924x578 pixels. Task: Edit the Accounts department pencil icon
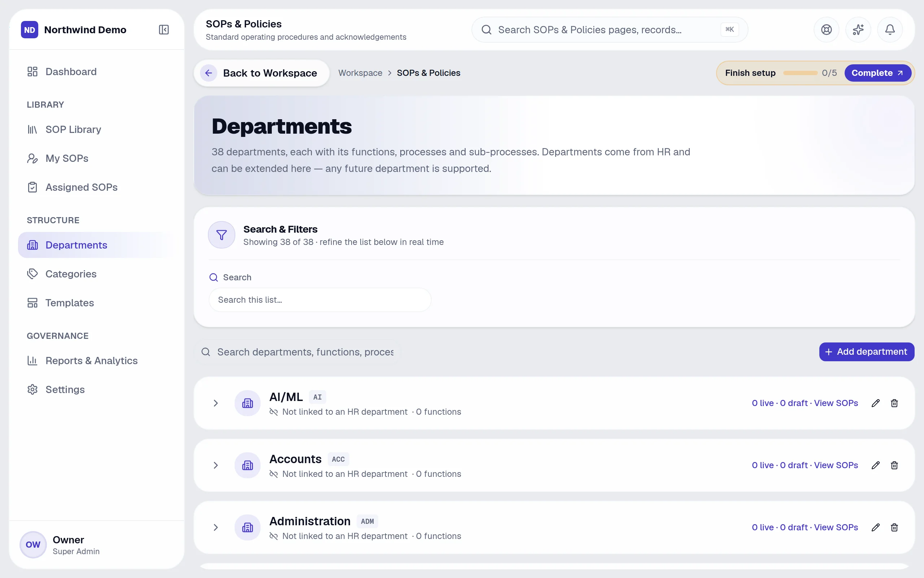(876, 465)
